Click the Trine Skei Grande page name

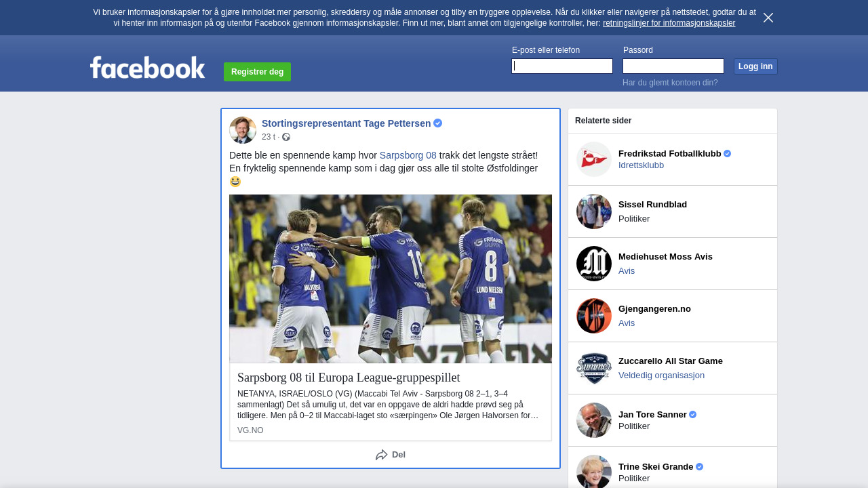point(655,466)
